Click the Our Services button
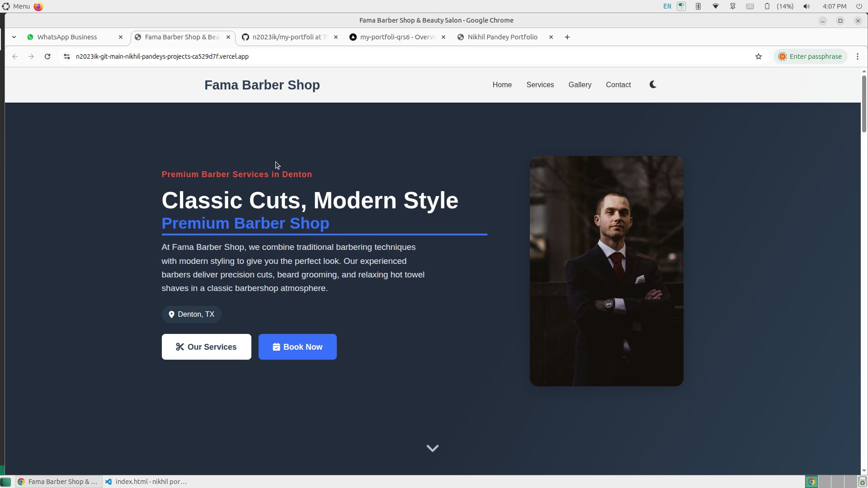The image size is (868, 488). [206, 347]
